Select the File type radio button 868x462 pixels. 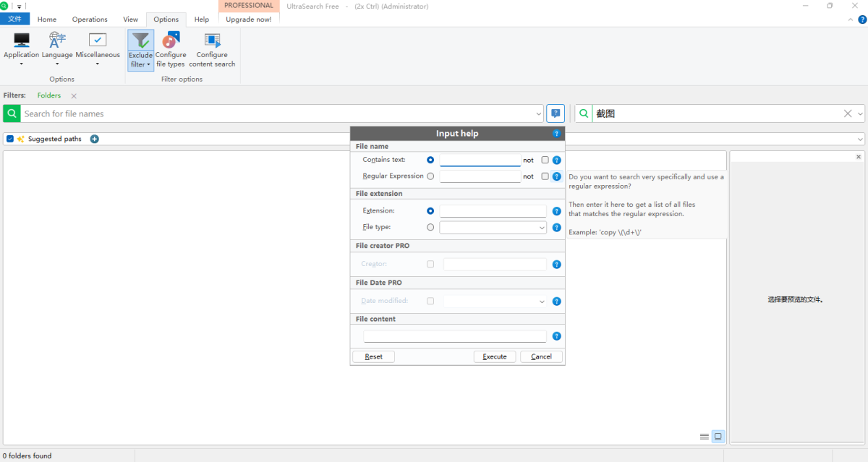click(x=430, y=227)
